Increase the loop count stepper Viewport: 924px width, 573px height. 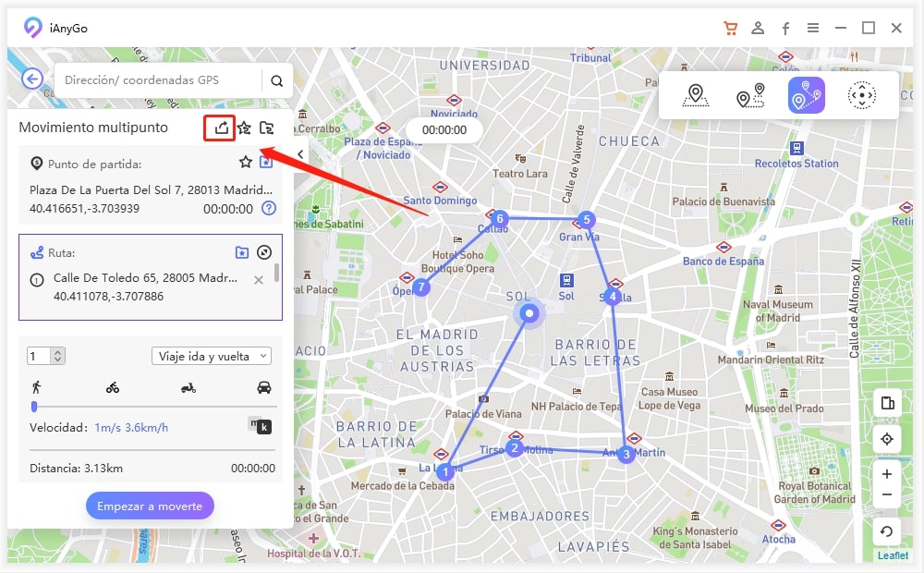[57, 352]
